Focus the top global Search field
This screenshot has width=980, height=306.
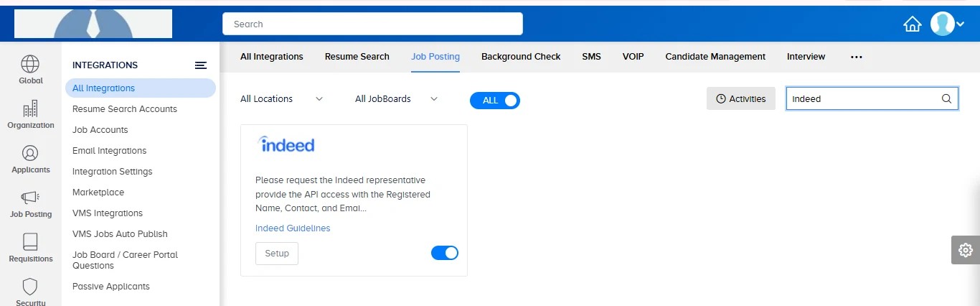tap(372, 24)
